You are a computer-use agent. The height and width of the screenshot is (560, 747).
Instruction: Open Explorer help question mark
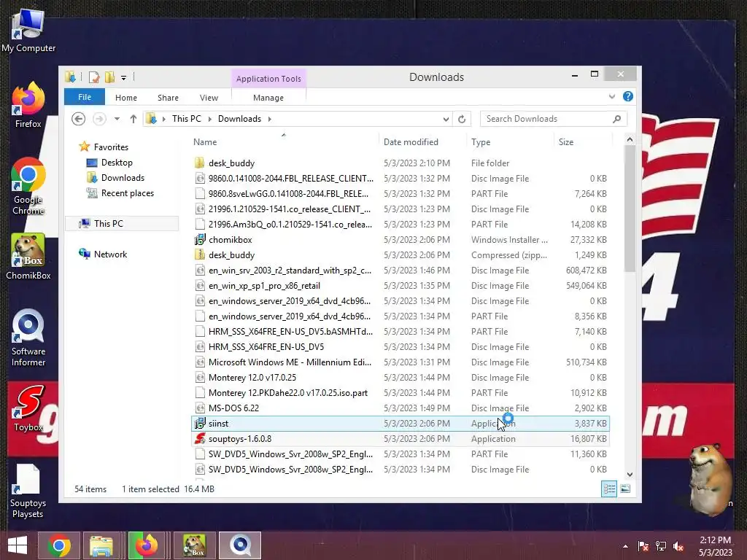(628, 97)
